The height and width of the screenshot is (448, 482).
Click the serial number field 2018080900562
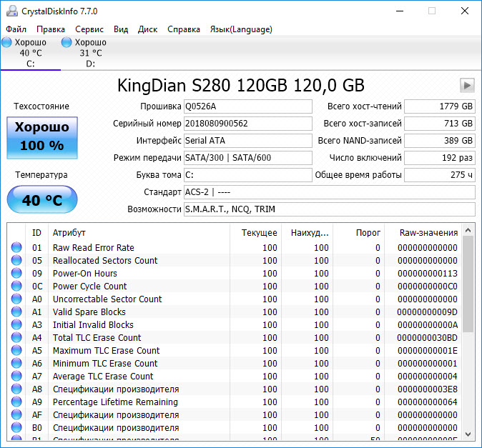click(x=247, y=124)
